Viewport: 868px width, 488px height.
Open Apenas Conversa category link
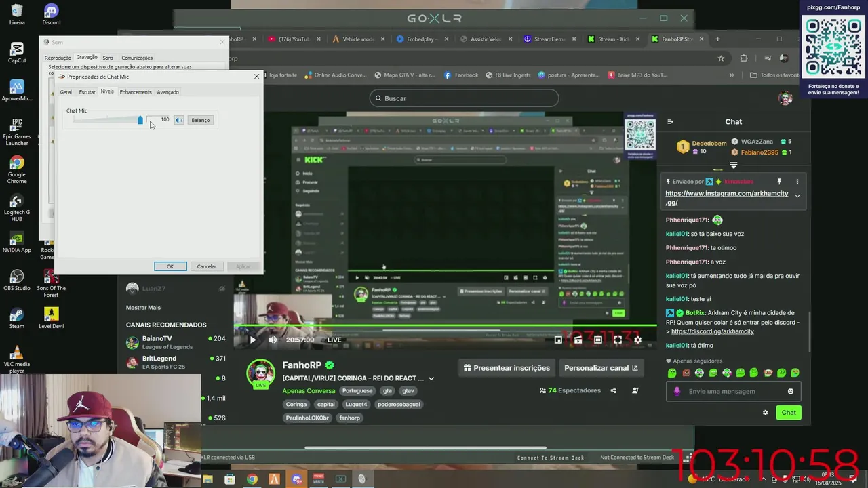[x=309, y=390]
